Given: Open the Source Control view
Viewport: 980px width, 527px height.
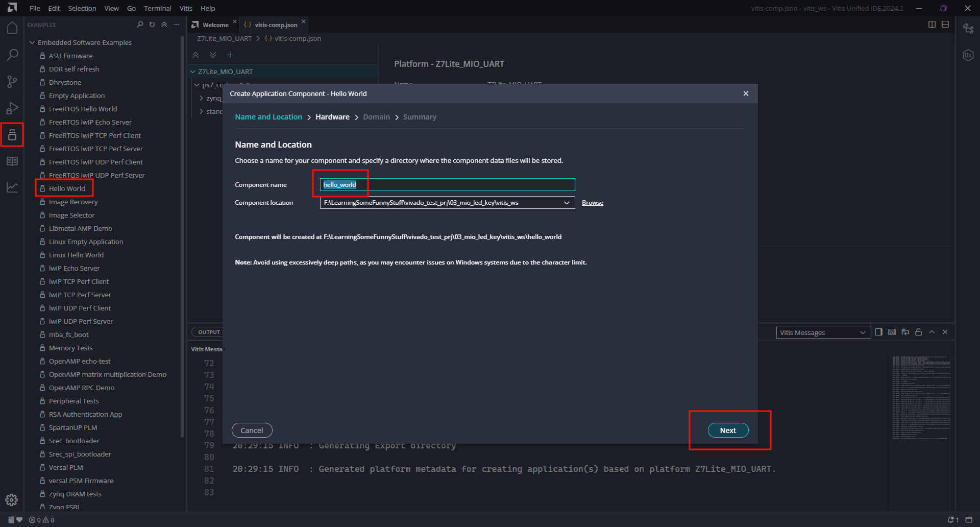Looking at the screenshot, I should click(x=12, y=82).
